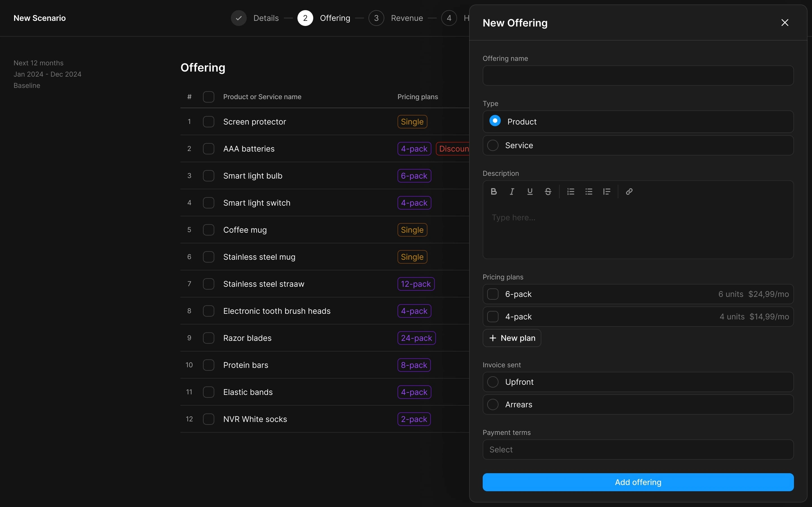The image size is (812, 507).
Task: Select the Payment terms dropdown
Action: pos(638,449)
